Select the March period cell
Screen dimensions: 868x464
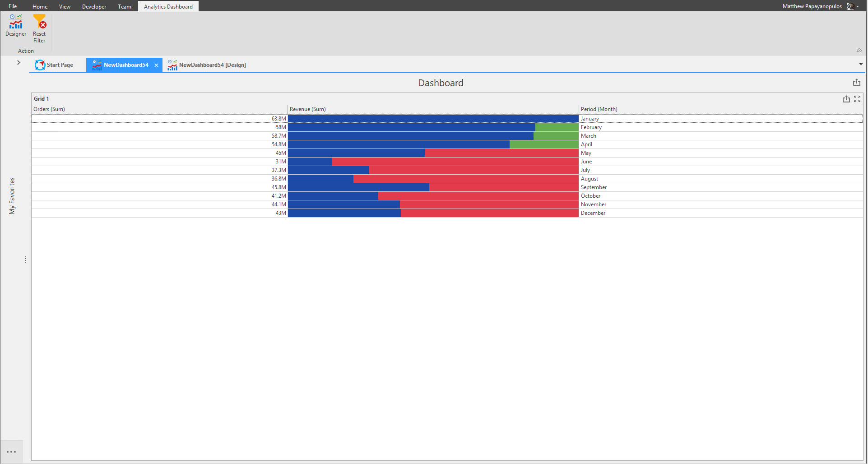coord(721,136)
